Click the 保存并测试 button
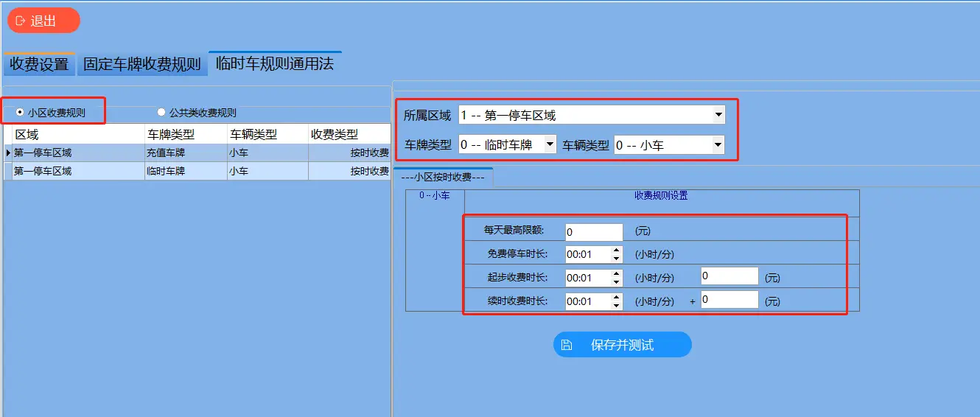The height and width of the screenshot is (417, 980). (x=623, y=345)
